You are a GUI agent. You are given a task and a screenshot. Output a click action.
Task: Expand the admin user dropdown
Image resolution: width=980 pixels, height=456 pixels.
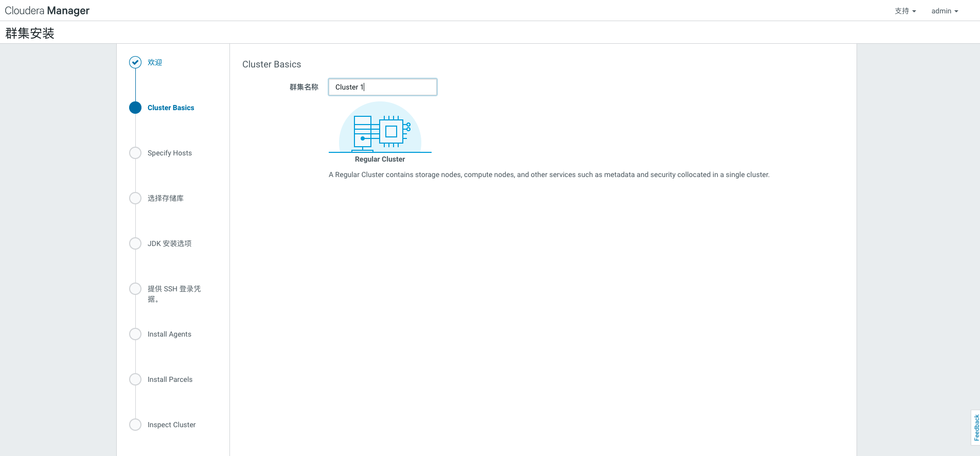[x=945, y=11]
